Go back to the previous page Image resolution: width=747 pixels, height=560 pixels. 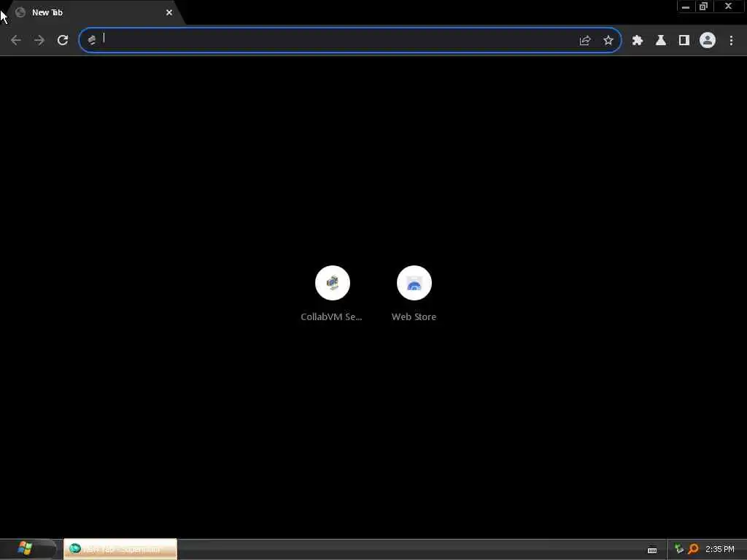coord(16,41)
